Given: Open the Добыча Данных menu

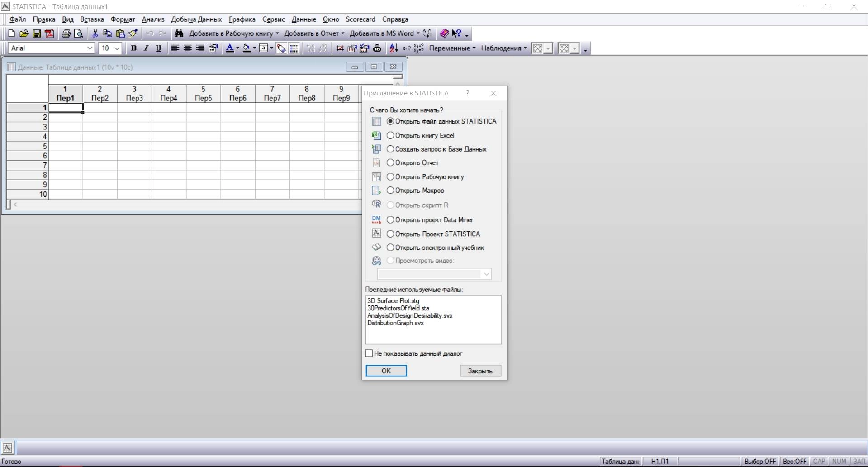Looking at the screenshot, I should click(196, 19).
